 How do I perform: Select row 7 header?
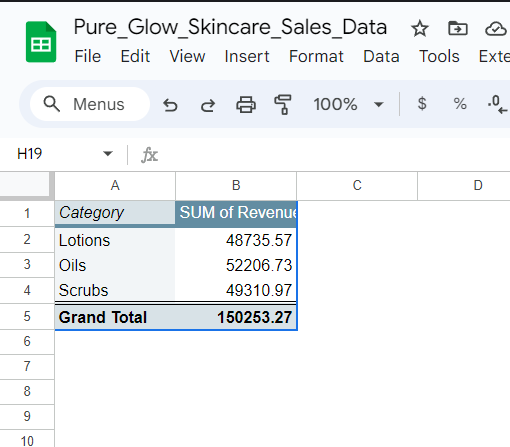point(27,367)
